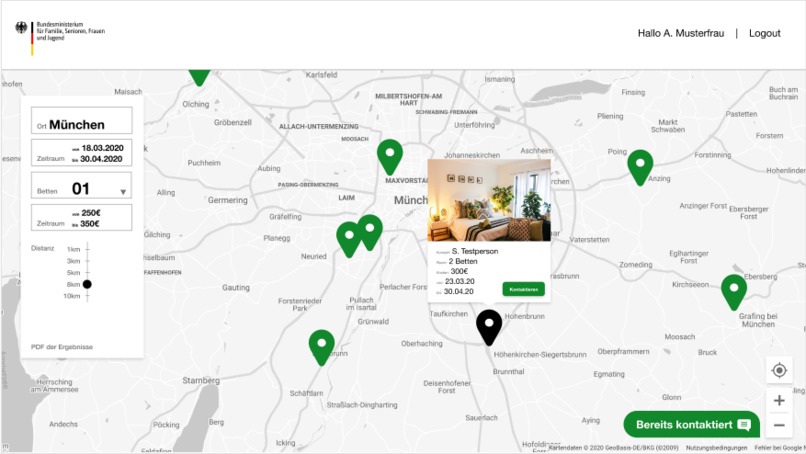Download PDF der Ergebnisse
806x454 pixels.
coord(62,347)
